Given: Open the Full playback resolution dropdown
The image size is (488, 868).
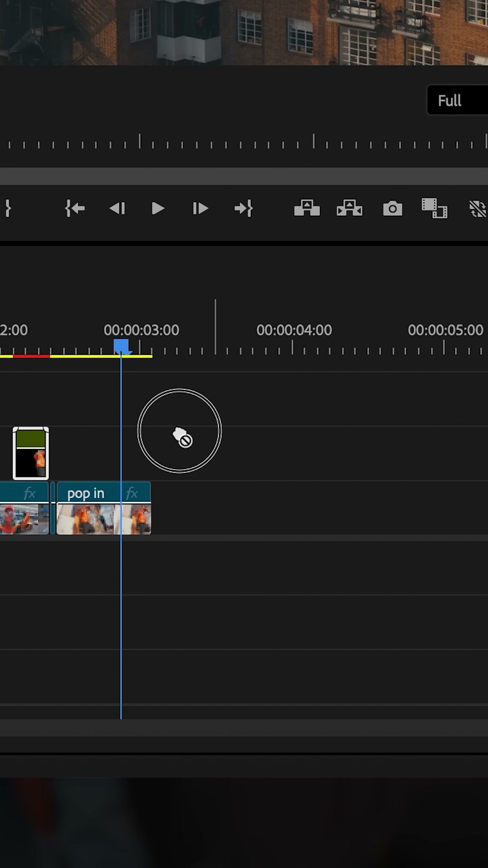Looking at the screenshot, I should (x=457, y=100).
